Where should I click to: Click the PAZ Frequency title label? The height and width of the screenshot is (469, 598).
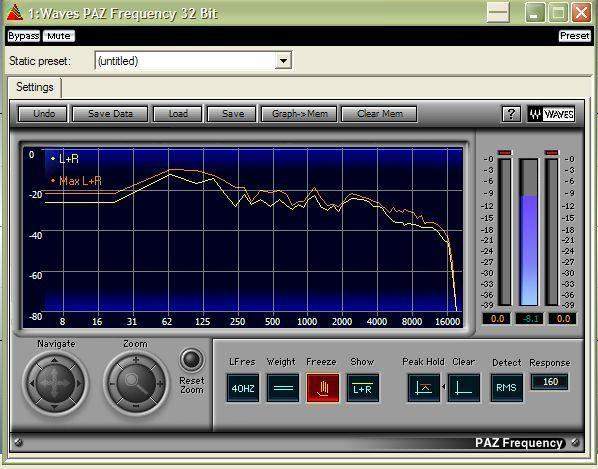pos(518,442)
